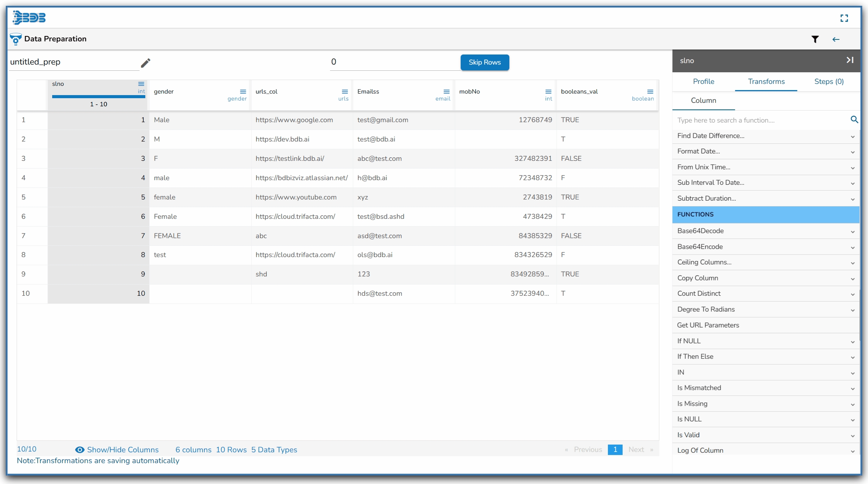Click the back arrow icon
Image resolution: width=868 pixels, height=484 pixels.
click(836, 39)
